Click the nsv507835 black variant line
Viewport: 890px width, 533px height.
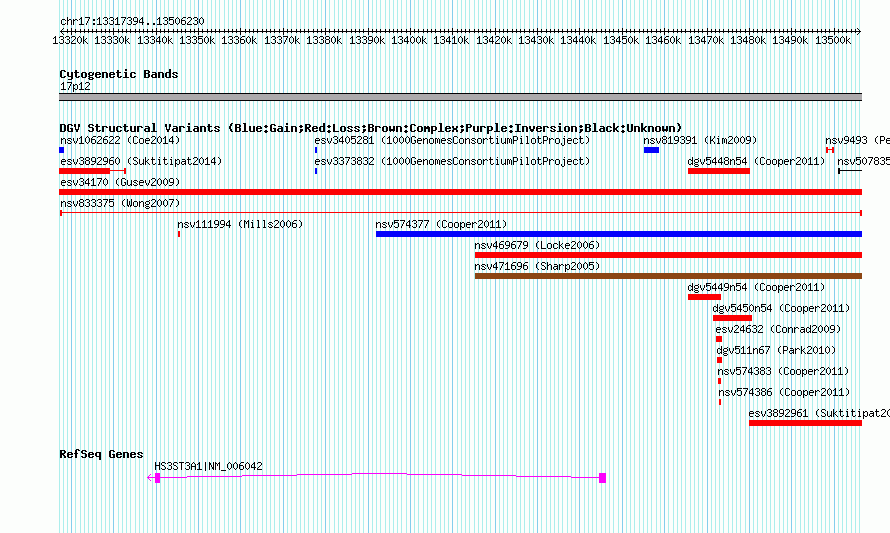[850, 171]
